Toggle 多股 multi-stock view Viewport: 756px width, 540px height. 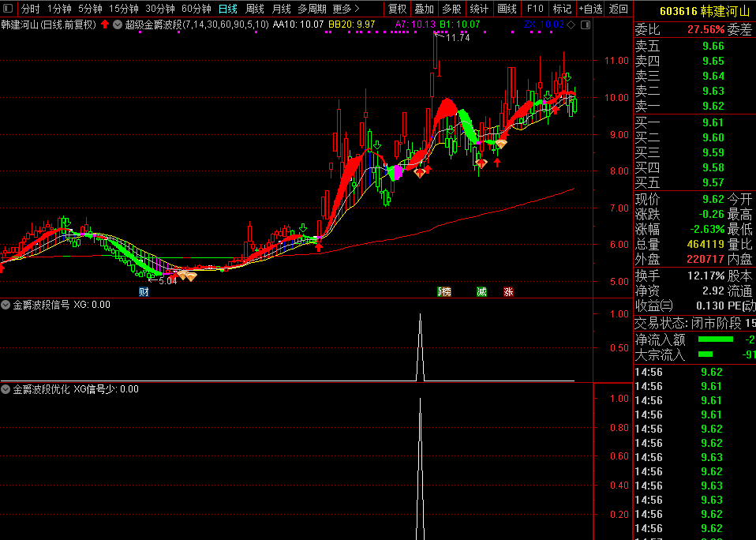[x=451, y=9]
